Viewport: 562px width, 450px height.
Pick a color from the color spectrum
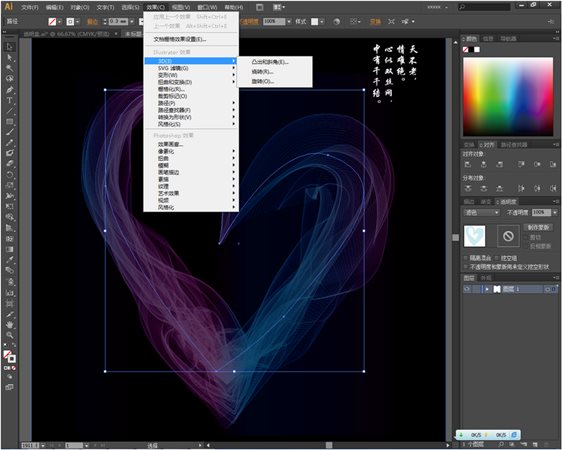pyautogui.click(x=508, y=97)
